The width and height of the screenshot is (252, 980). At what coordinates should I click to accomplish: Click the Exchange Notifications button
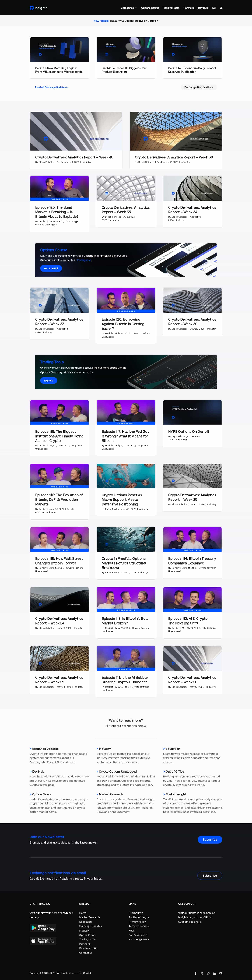point(199,87)
